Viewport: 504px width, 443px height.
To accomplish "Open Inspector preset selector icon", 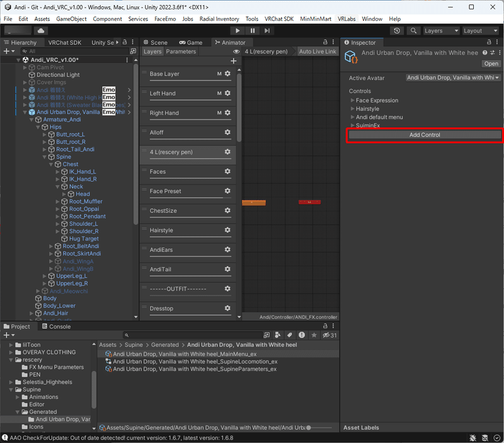I will coord(492,53).
